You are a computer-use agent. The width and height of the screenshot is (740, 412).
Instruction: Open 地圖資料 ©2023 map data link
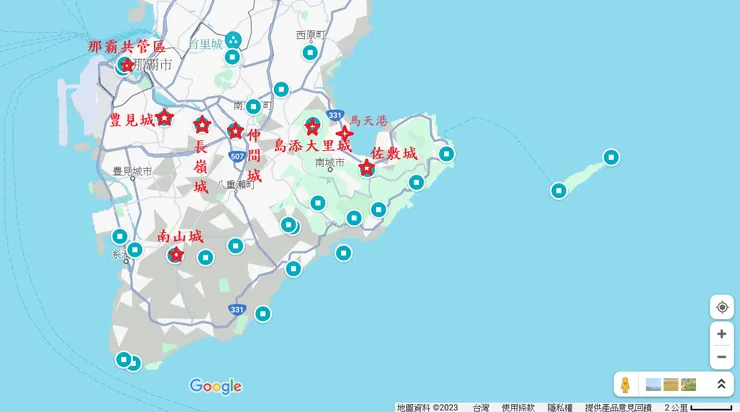point(427,407)
